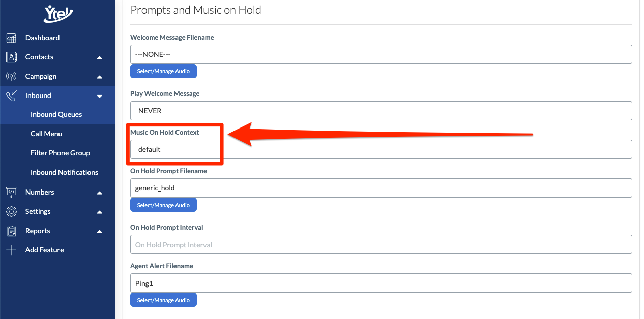Viewport: 644px width, 319px height.
Task: Click Select/Manage Audio under Welcome Message
Action: click(163, 71)
